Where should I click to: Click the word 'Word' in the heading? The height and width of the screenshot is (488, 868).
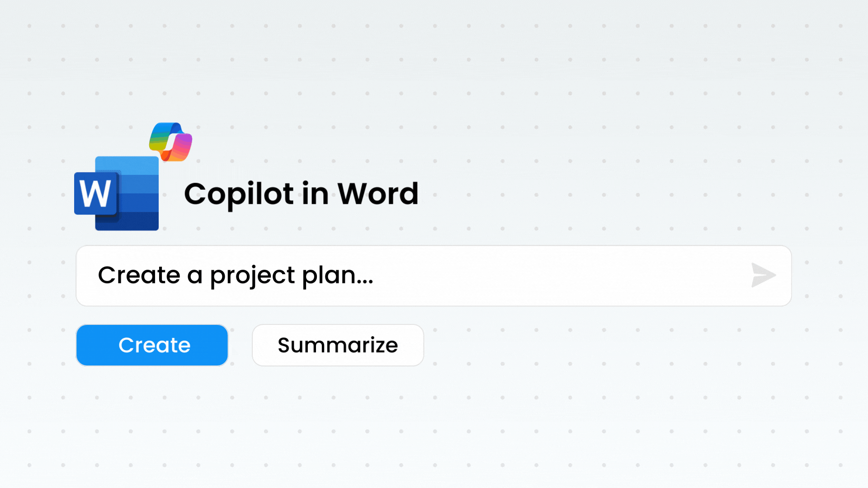378,194
